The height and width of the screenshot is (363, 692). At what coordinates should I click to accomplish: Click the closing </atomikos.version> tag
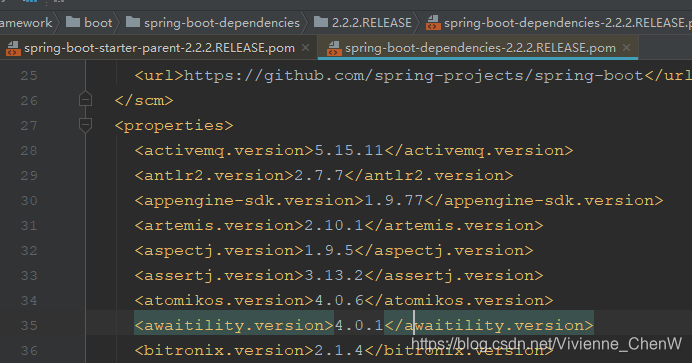[459, 301]
